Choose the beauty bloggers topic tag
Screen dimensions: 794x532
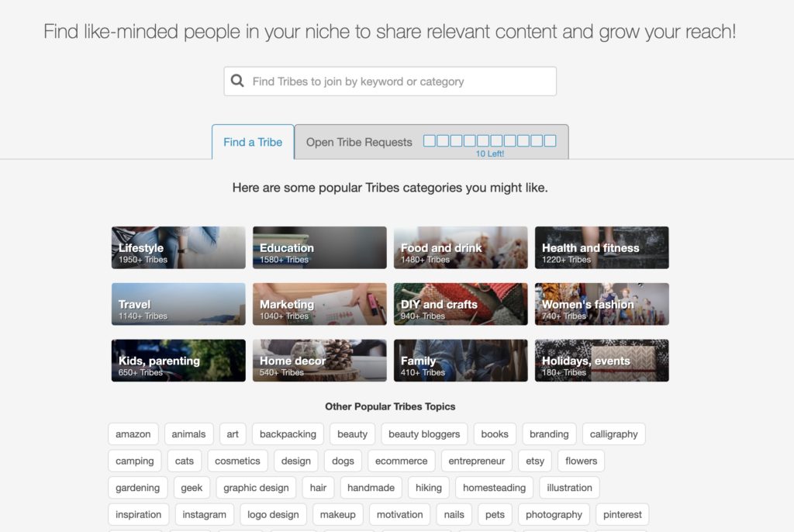pyautogui.click(x=424, y=434)
